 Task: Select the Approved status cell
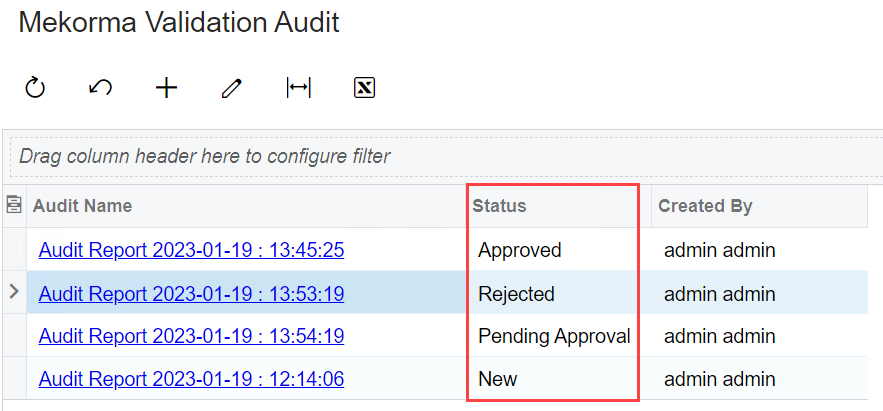point(520,250)
